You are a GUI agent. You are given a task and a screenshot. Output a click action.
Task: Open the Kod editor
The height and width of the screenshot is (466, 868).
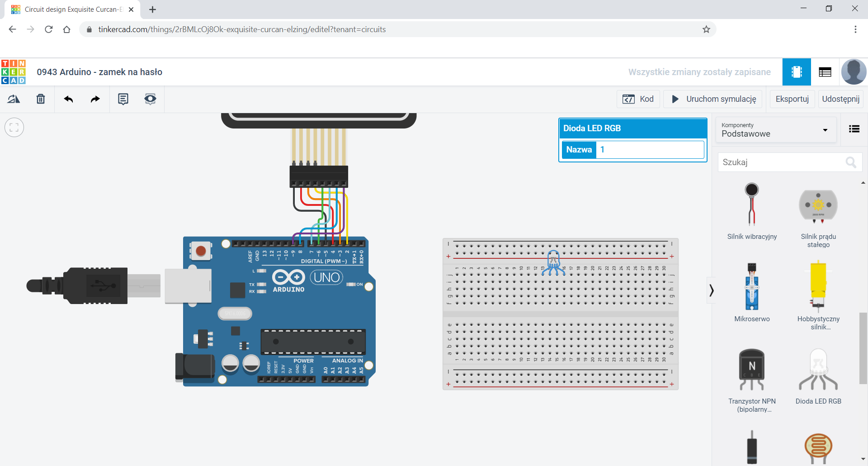tap(638, 99)
